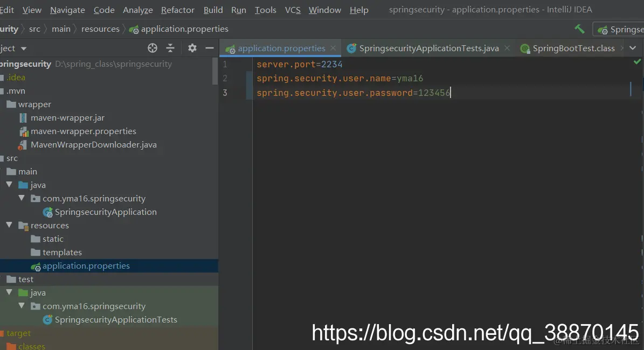The image size is (644, 350).
Task: Select the static folder
Action: point(53,239)
